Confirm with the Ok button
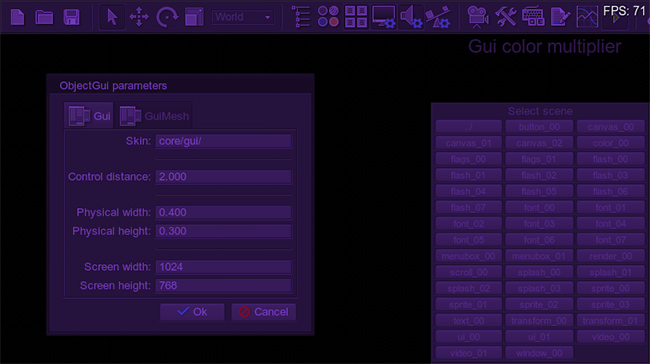This screenshot has height=364, width=650. click(x=192, y=312)
